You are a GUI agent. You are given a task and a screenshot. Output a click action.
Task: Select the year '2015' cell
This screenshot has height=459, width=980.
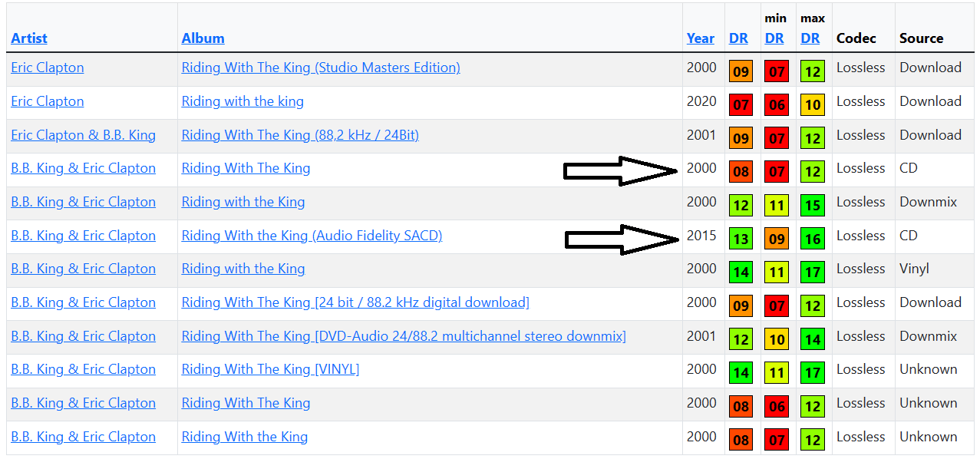[x=701, y=236]
